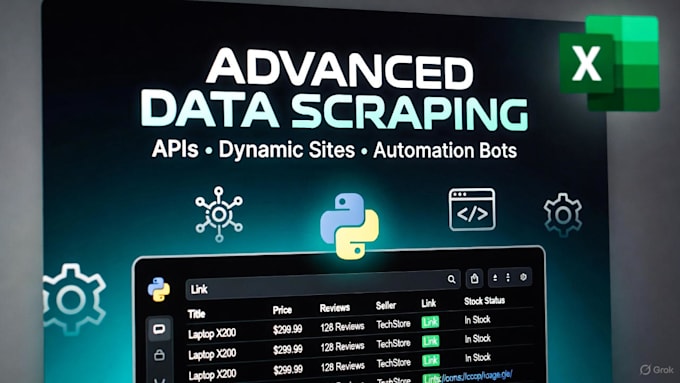
Task: Click the "APIs" subtitle word
Action: pyautogui.click(x=175, y=150)
